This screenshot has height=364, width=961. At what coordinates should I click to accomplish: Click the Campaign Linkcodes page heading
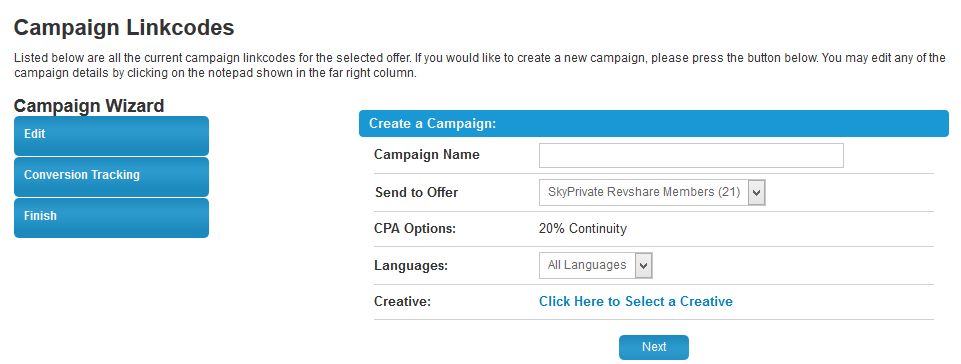coord(124,28)
